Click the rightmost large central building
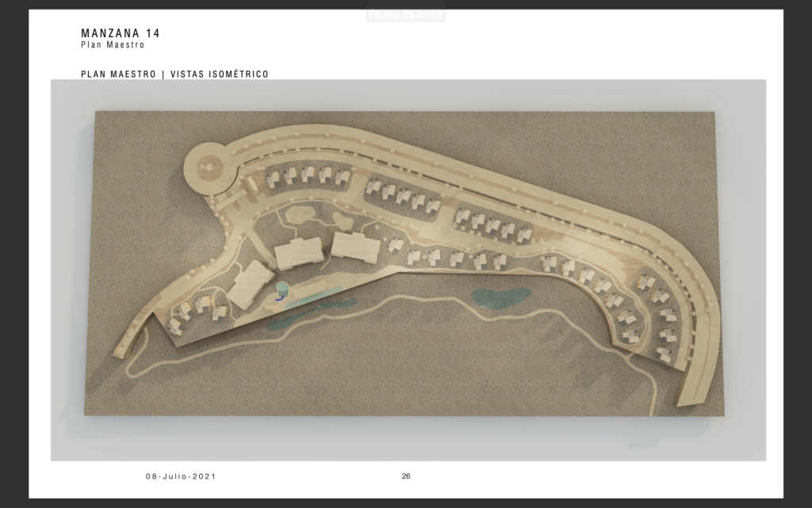This screenshot has width=812, height=508. (x=355, y=246)
